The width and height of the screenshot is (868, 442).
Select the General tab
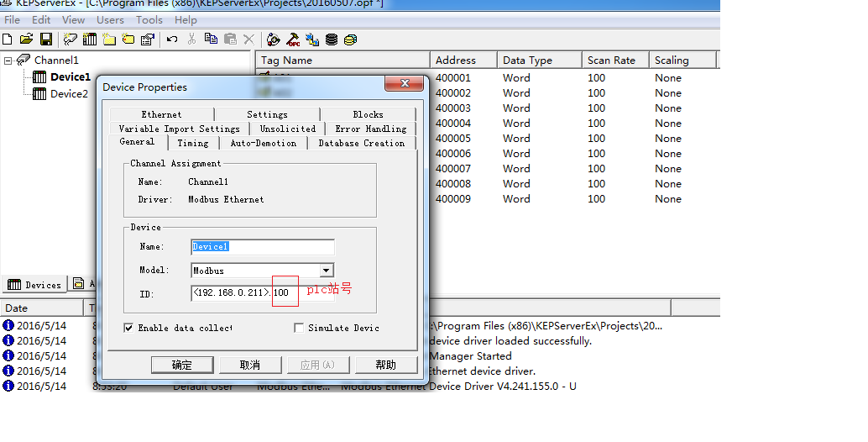138,142
